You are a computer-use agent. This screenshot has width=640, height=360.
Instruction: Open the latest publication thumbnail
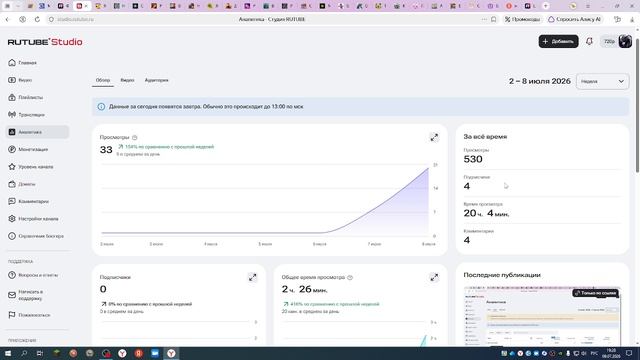(x=542, y=316)
